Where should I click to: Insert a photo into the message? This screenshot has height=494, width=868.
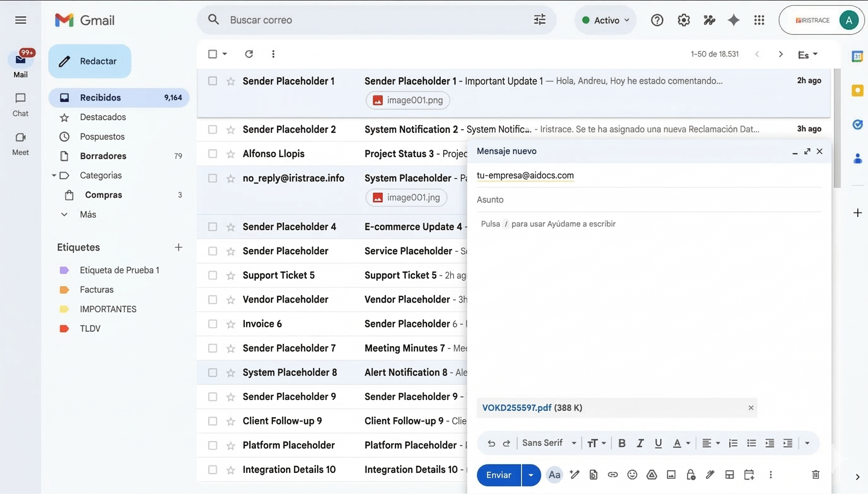(671, 475)
